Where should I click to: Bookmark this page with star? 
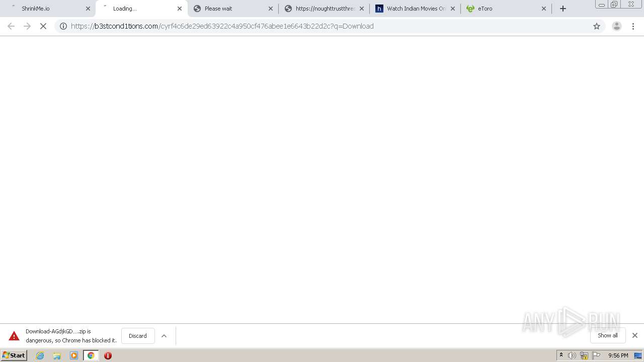click(597, 26)
